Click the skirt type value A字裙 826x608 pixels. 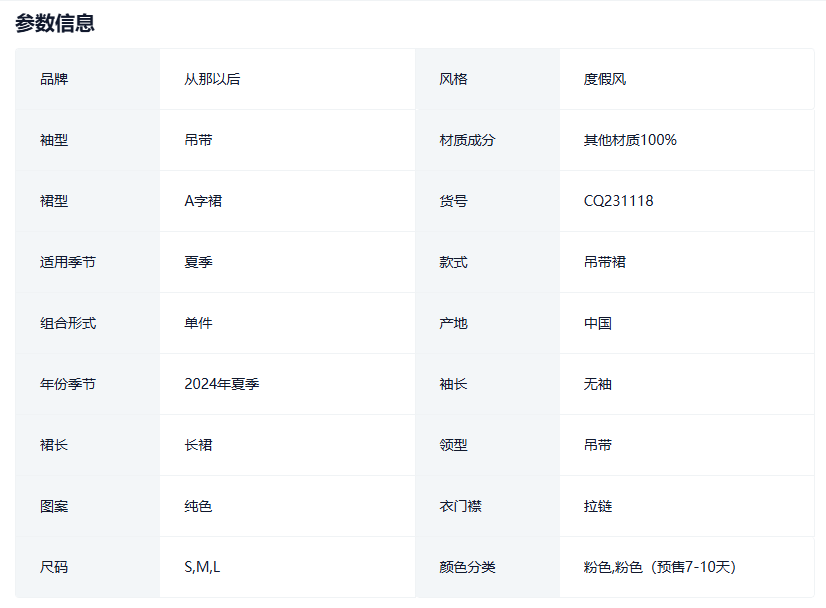coord(203,201)
